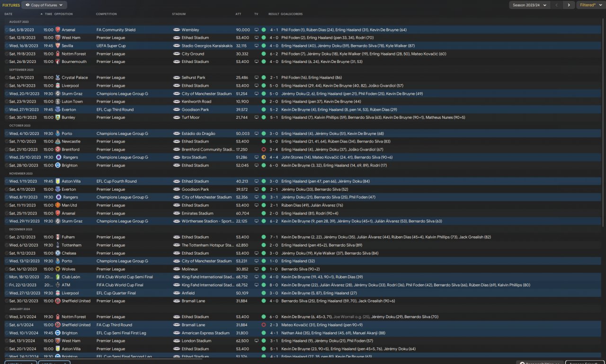Open the Stadio Georgios Karaiskakis stadium link
Screen dimensions: 606x364
207,46
